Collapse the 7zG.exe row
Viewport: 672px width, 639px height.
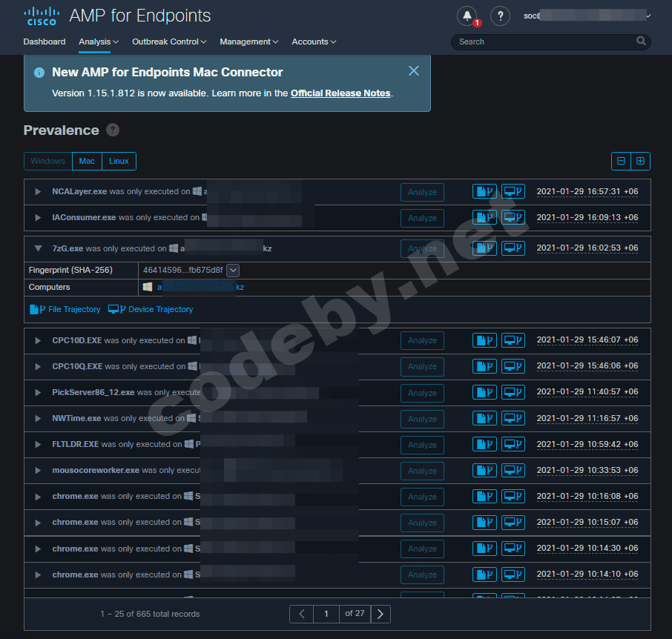tap(38, 248)
